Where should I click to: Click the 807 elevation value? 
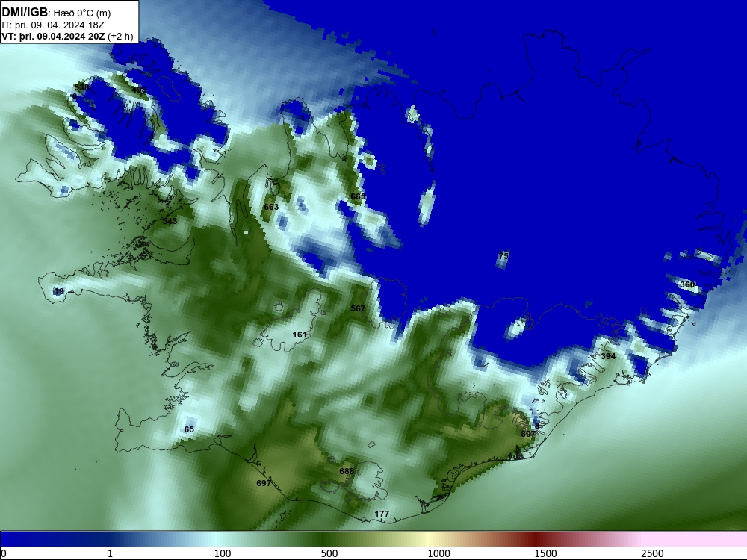(528, 434)
